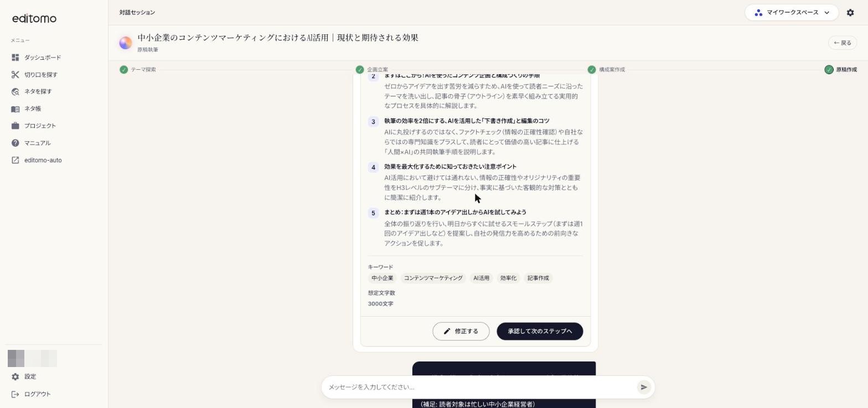Click the ネタを探す search icon

coord(15,92)
